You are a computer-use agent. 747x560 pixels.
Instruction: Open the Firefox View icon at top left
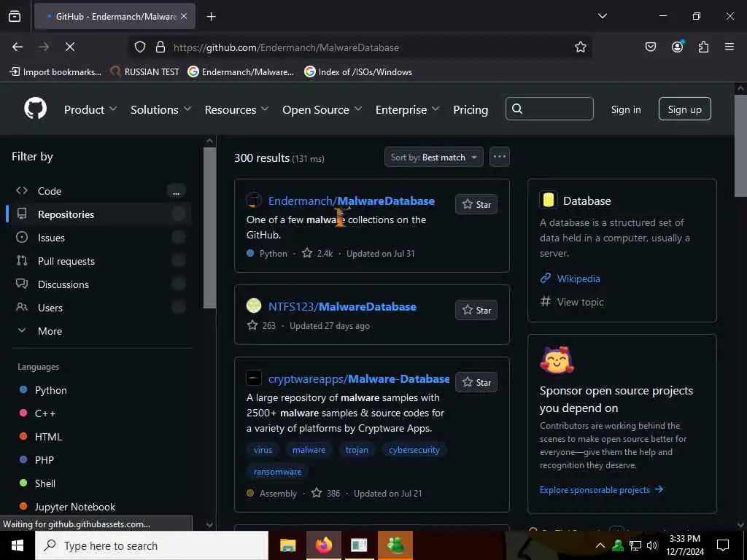click(x=15, y=16)
